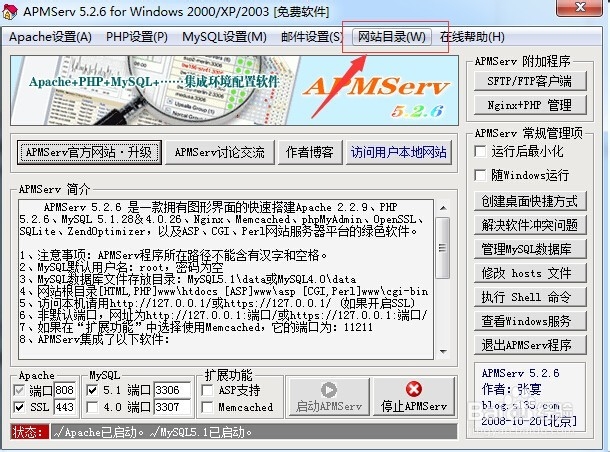
Task: Open Nginx+PHP 管理
Action: tap(530, 105)
